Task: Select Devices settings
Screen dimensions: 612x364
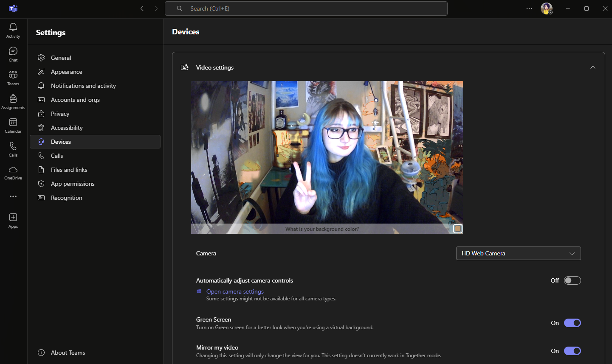Action: pos(95,142)
